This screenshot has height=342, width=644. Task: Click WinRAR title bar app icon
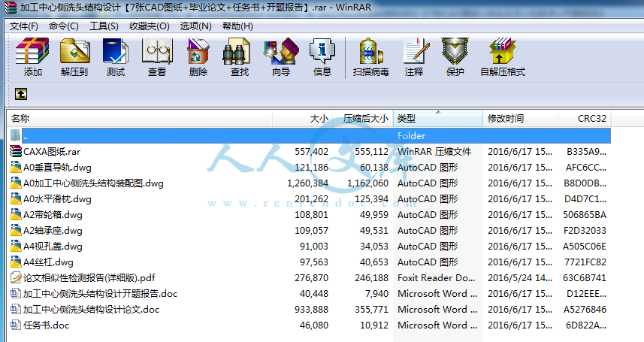pyautogui.click(x=10, y=8)
